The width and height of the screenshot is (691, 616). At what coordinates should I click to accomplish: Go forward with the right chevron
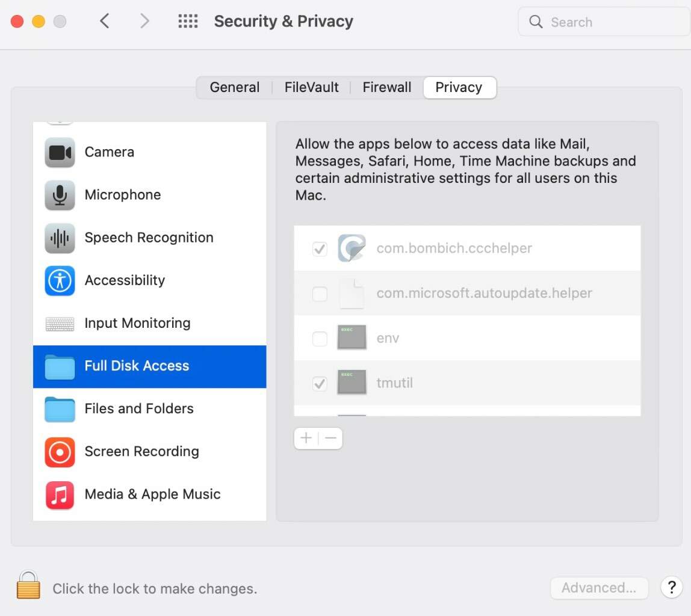[x=144, y=21]
